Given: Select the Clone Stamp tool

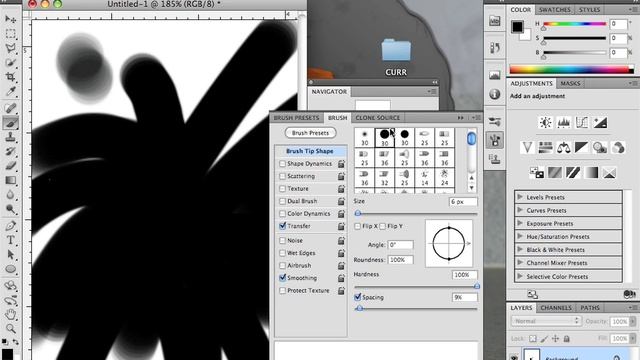Looking at the screenshot, I should coord(11,137).
